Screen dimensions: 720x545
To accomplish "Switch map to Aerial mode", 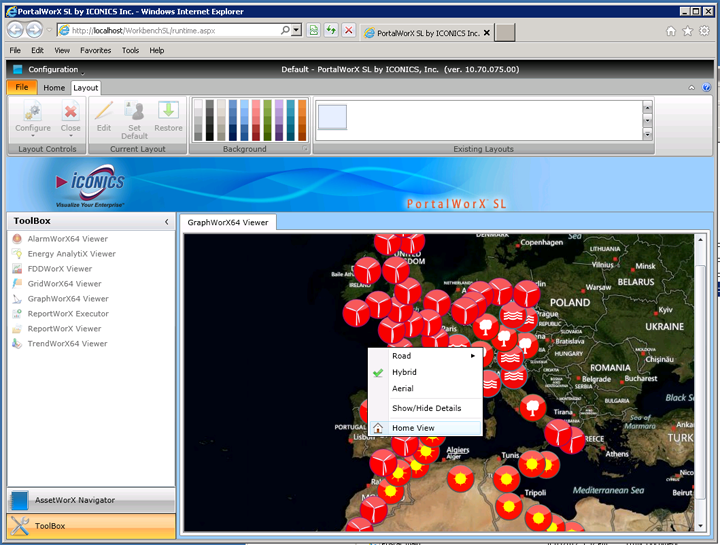I will tap(402, 388).
